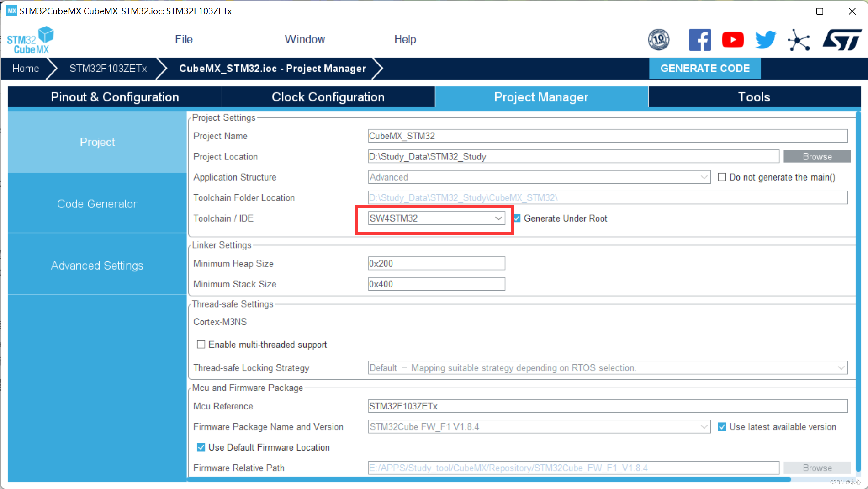Maximize the STM32CubeMX window
This screenshot has height=489, width=868.
click(x=820, y=11)
